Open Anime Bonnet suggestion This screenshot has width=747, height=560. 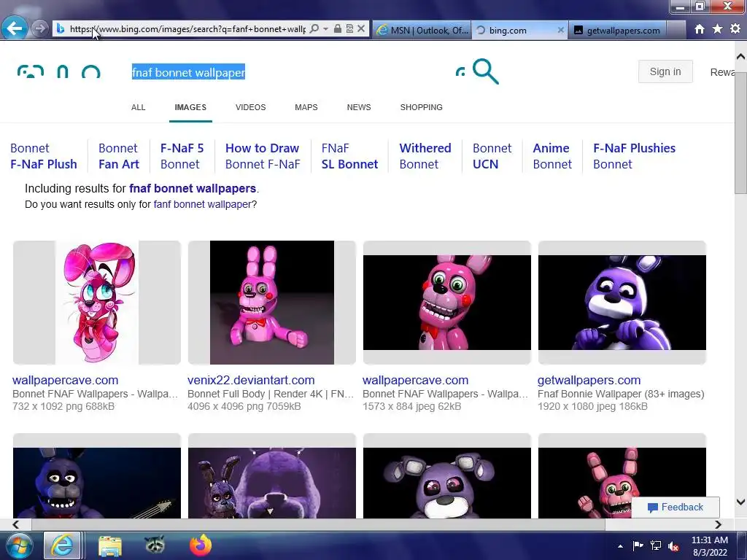click(552, 156)
